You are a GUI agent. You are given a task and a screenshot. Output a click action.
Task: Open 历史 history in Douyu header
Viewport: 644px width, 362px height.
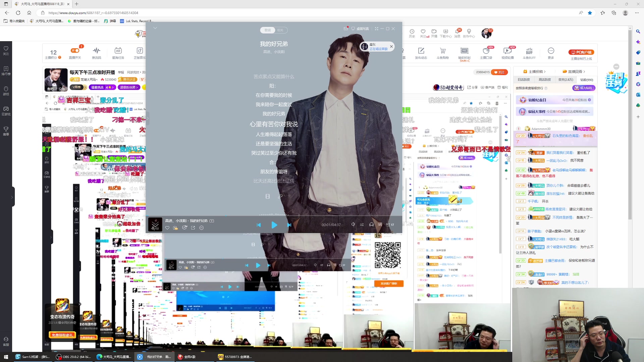[412, 33]
